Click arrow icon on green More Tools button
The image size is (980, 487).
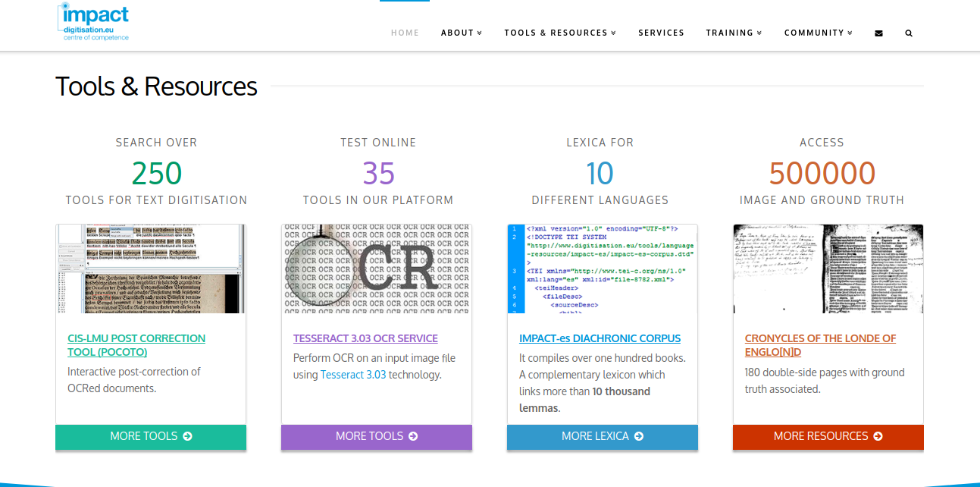[187, 436]
